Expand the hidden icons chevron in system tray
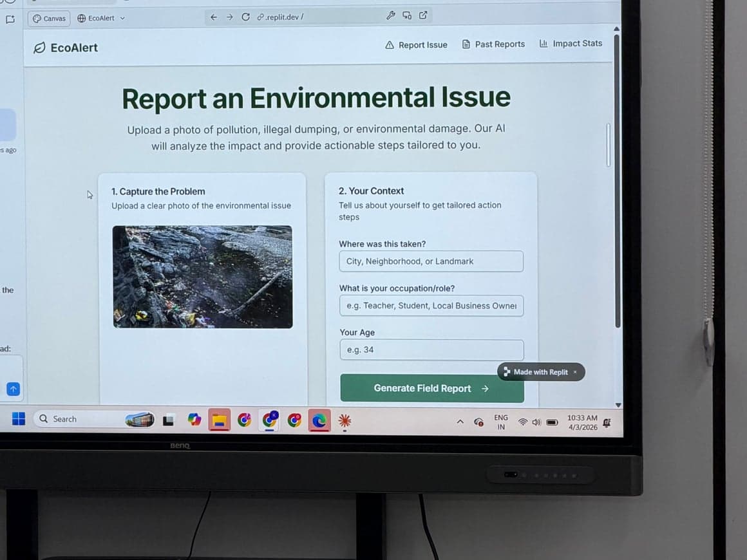Screen dimensions: 747x560 click(x=460, y=422)
